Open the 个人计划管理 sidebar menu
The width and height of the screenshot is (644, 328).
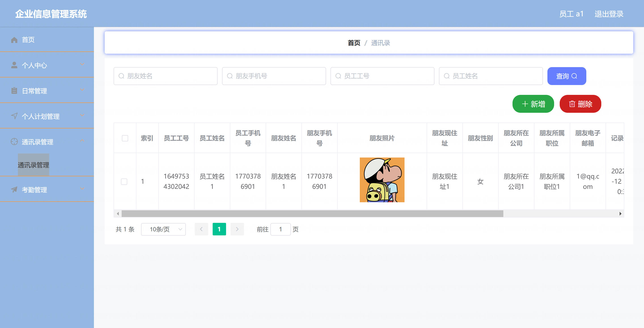(47, 116)
